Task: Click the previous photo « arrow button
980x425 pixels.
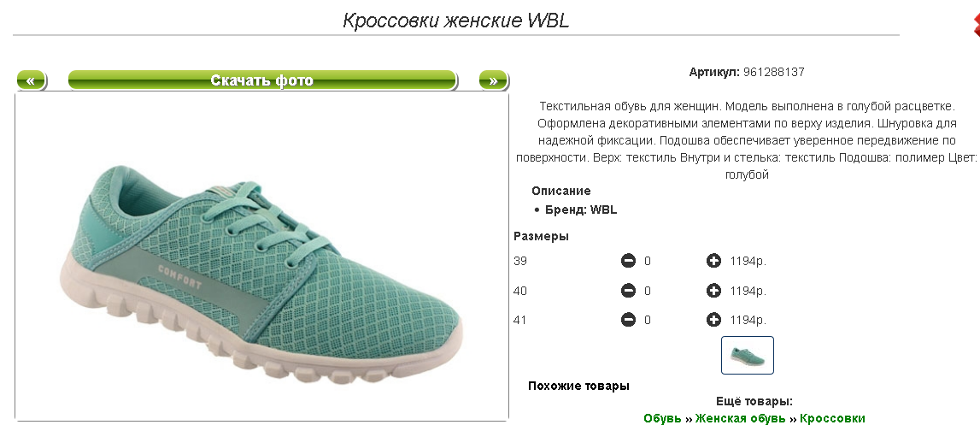Action: pos(32,80)
